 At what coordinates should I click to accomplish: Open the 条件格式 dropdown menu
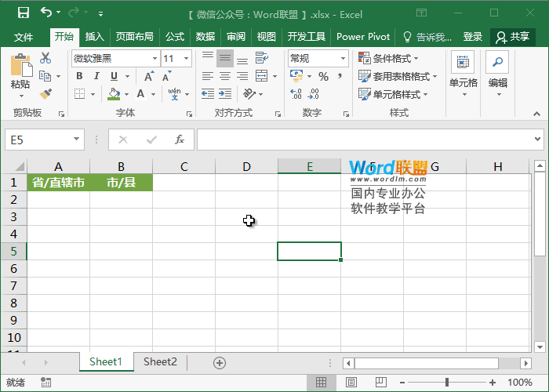[388, 59]
